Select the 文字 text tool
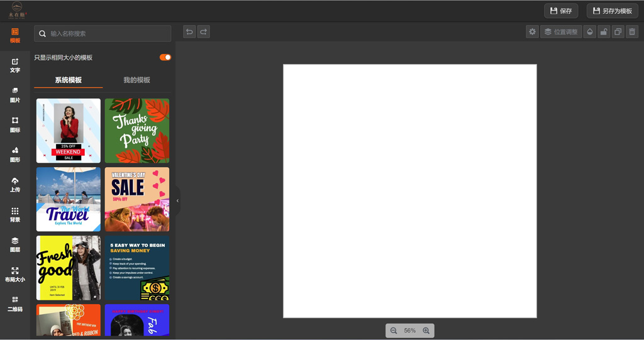 click(15, 66)
